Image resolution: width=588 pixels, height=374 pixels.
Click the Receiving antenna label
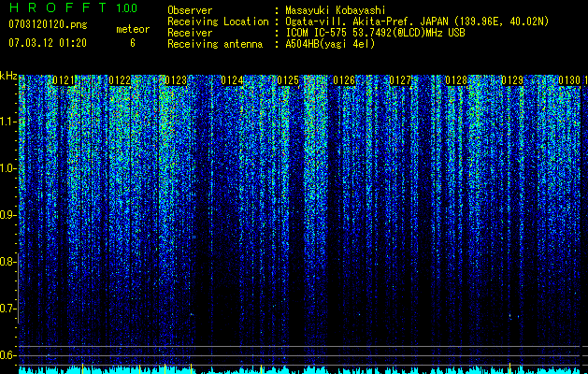click(215, 44)
